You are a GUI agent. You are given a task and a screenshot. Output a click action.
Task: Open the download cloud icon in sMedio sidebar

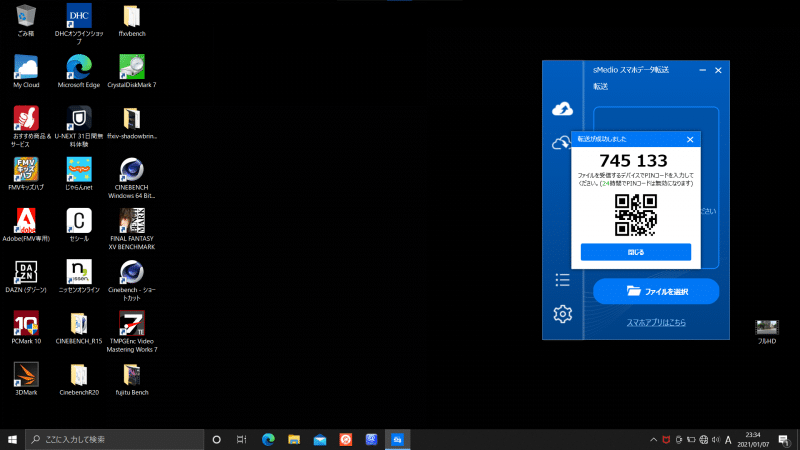click(x=561, y=143)
